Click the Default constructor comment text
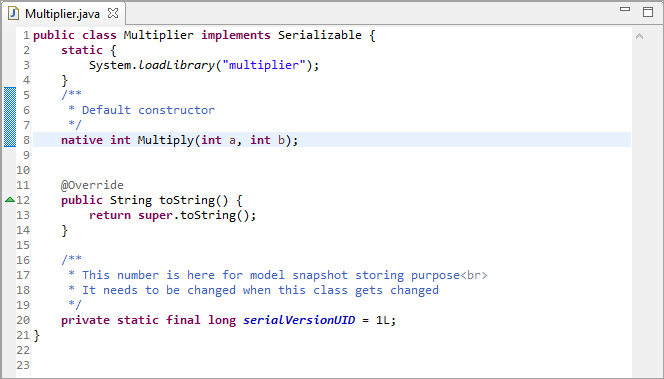664x379 pixels. 148,110
